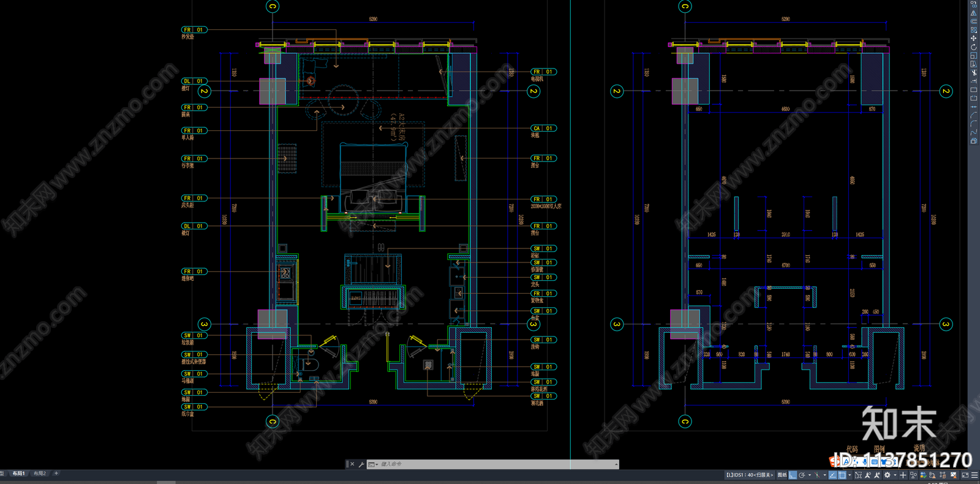
Task: Open the recent commands dropdown in command line
Action: (372, 464)
